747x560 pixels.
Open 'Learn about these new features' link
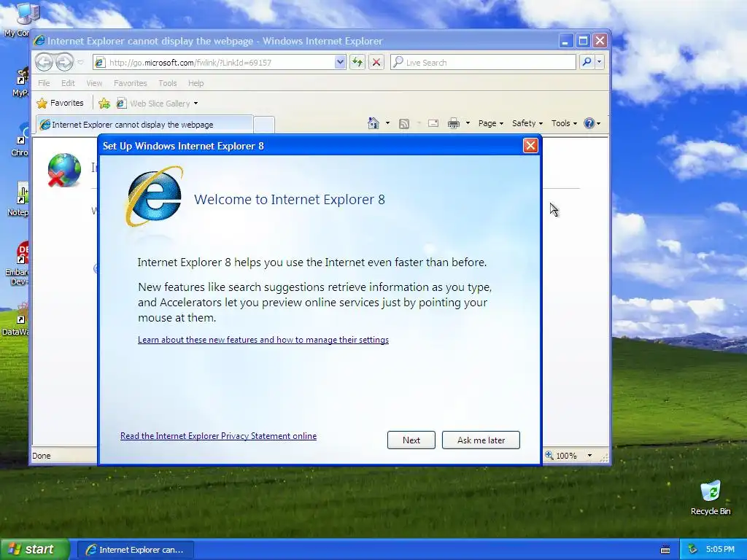click(x=263, y=340)
